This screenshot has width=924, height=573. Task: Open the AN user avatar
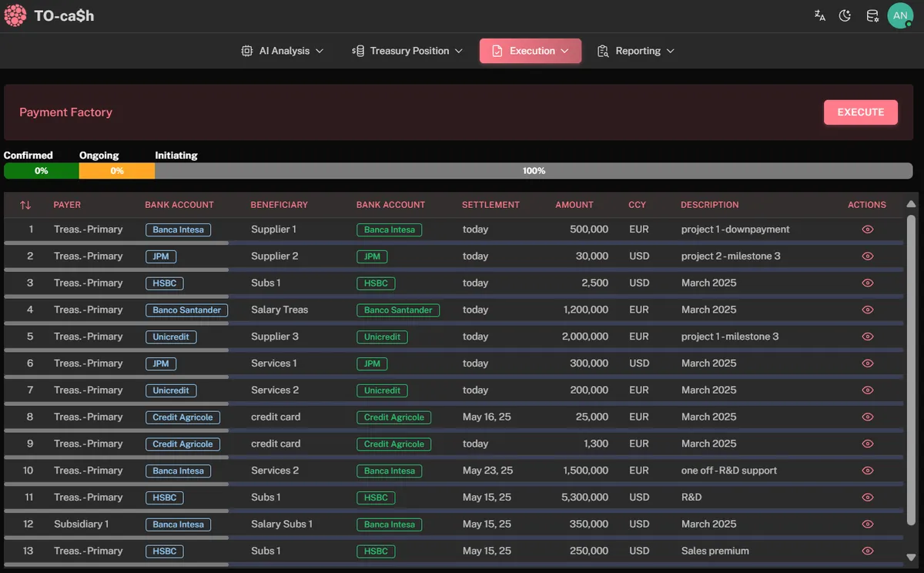point(900,15)
